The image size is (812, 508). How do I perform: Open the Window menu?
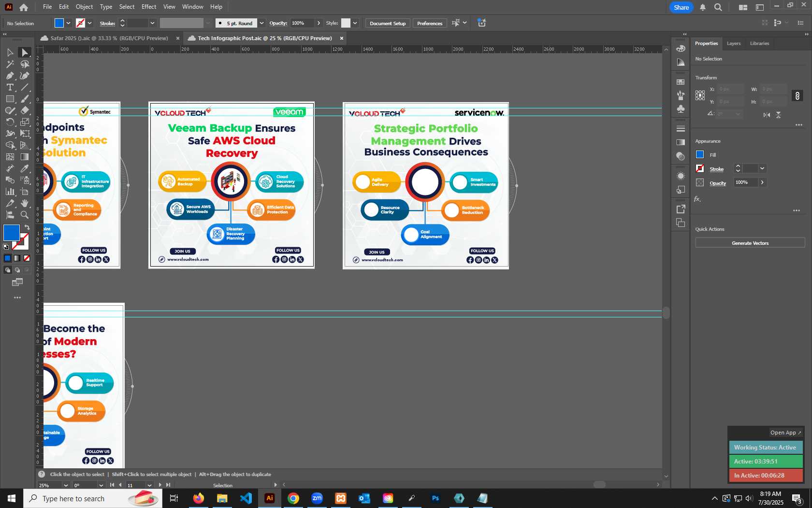192,7
